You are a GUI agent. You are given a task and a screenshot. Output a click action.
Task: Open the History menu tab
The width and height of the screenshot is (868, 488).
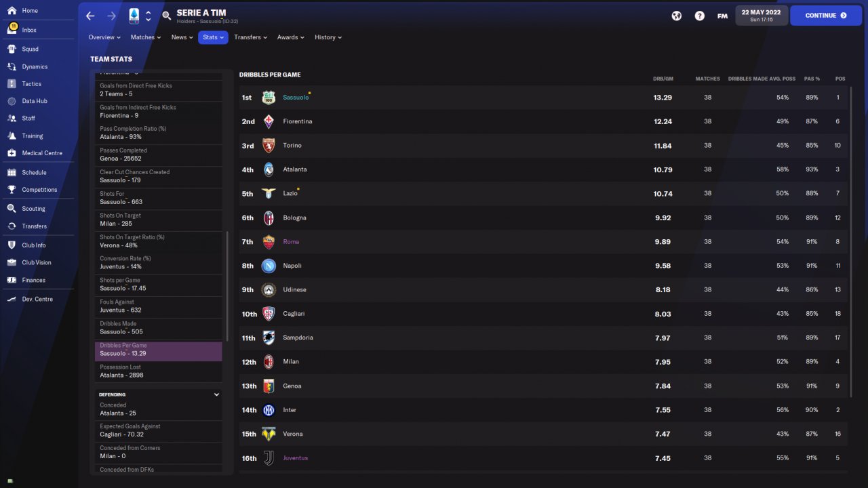328,37
